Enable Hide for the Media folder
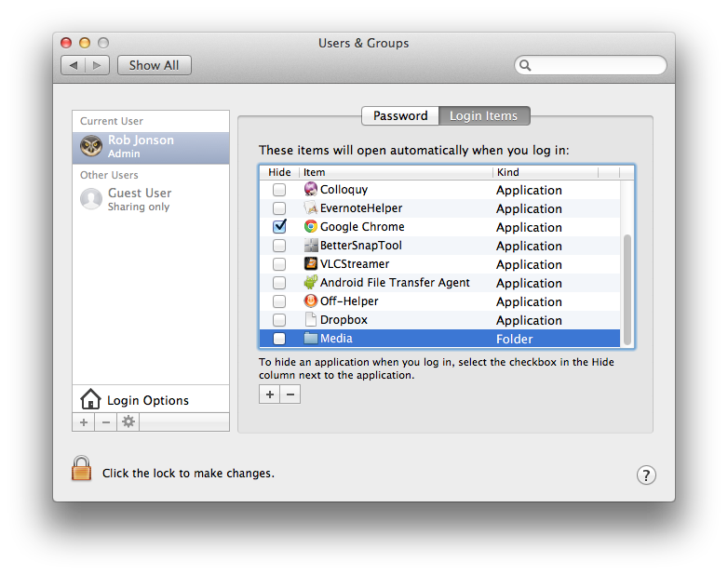The image size is (728, 575). coord(279,339)
